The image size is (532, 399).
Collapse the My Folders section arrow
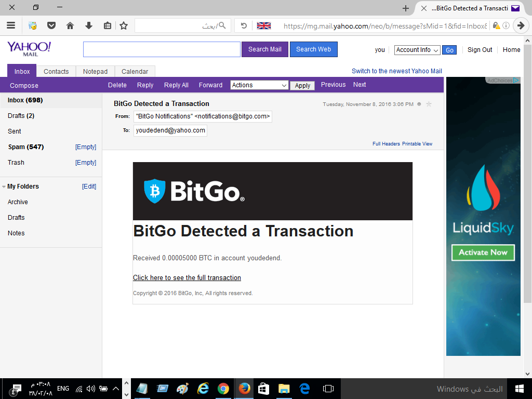4,187
